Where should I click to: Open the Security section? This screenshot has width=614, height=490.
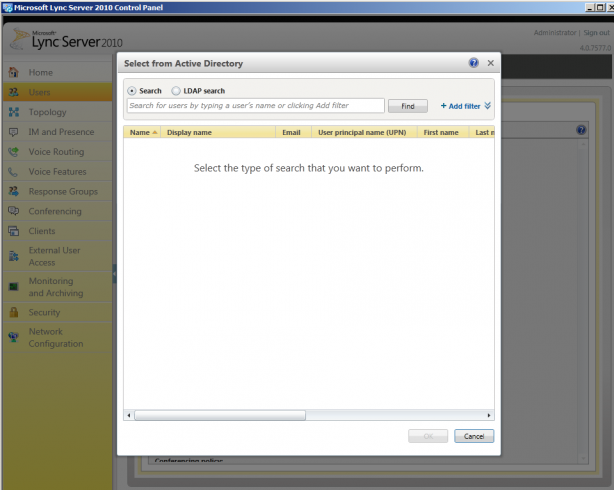[58, 312]
